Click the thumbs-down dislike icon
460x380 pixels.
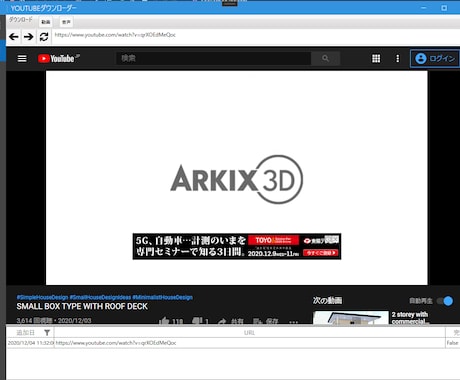197,321
